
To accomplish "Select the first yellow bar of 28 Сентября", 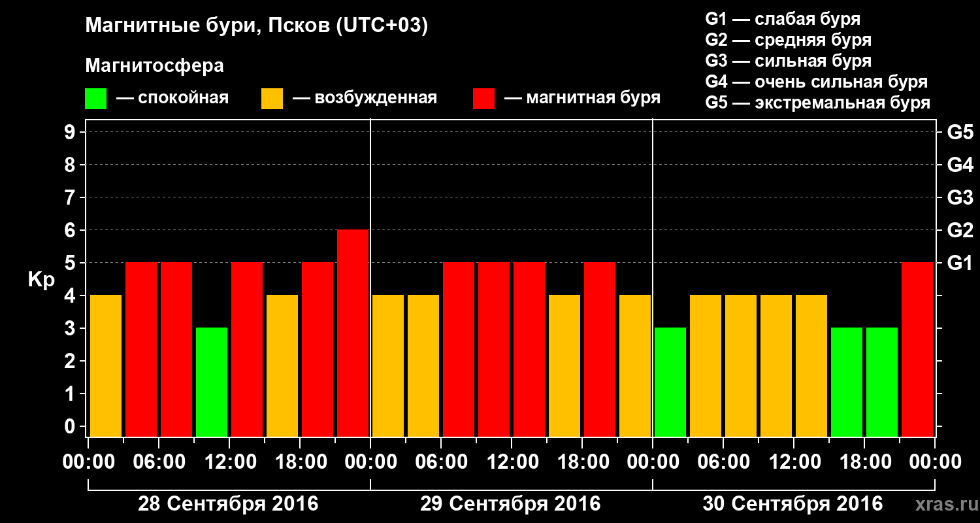I will [106, 365].
